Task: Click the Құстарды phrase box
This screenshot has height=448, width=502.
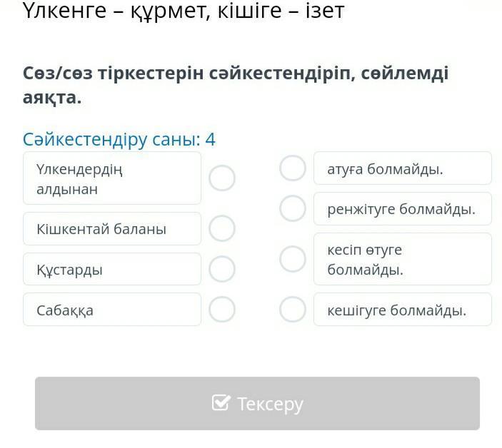Action: [x=112, y=269]
